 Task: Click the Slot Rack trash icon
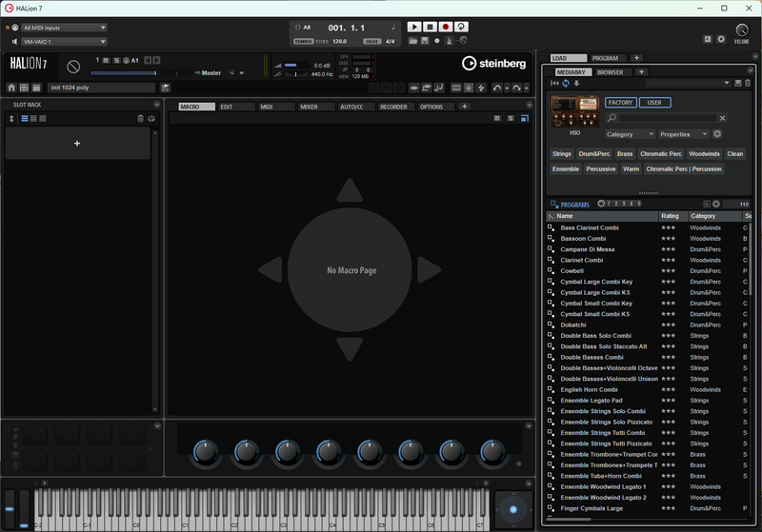(x=140, y=118)
